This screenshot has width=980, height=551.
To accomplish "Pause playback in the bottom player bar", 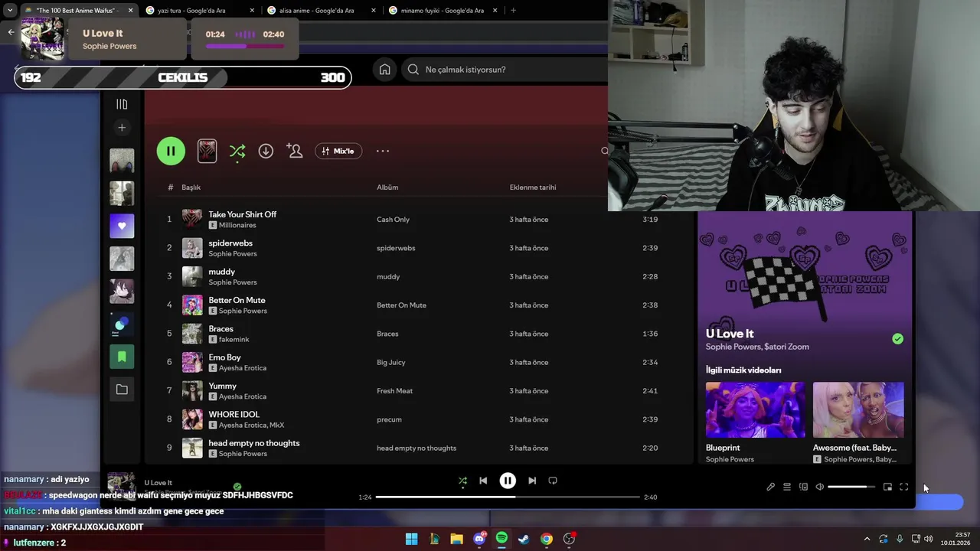I will point(508,481).
